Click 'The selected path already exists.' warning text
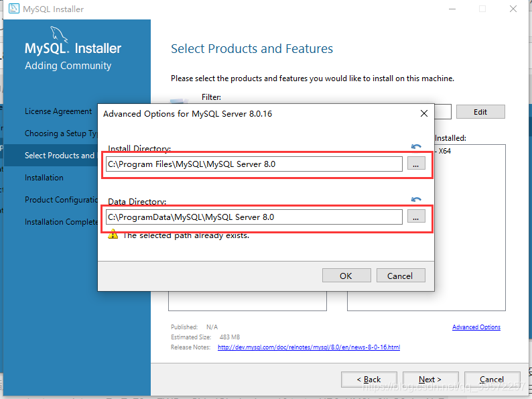 (x=186, y=235)
